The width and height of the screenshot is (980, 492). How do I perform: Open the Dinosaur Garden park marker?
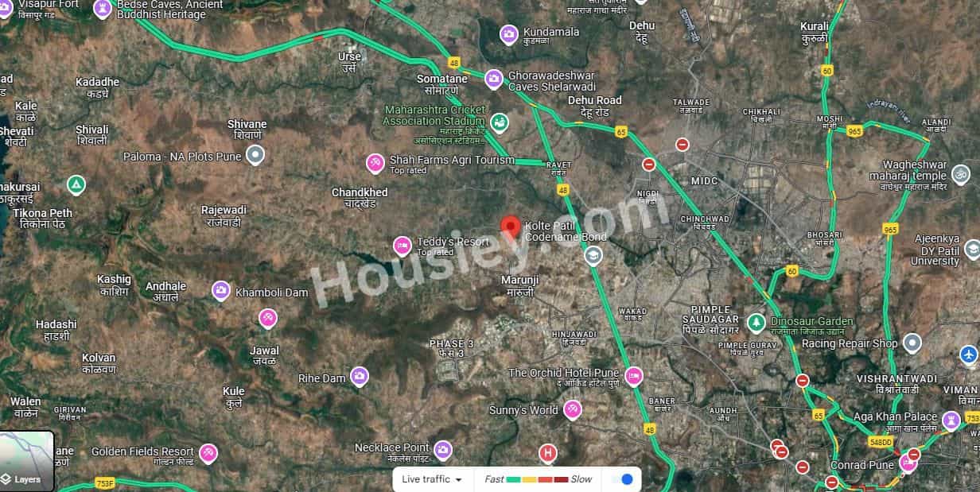(x=758, y=323)
